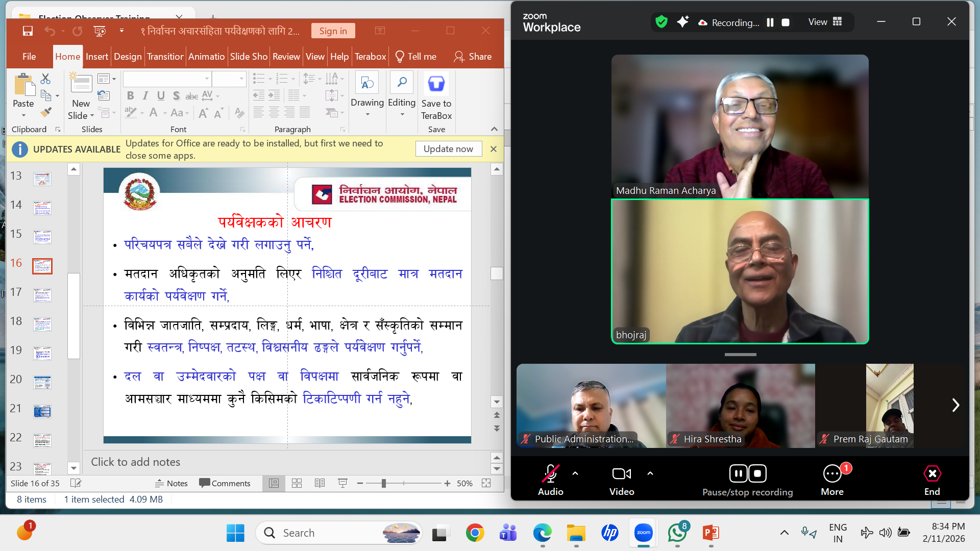The height and width of the screenshot is (551, 980).
Task: Open Slide Sorter view in status bar
Action: (297, 483)
